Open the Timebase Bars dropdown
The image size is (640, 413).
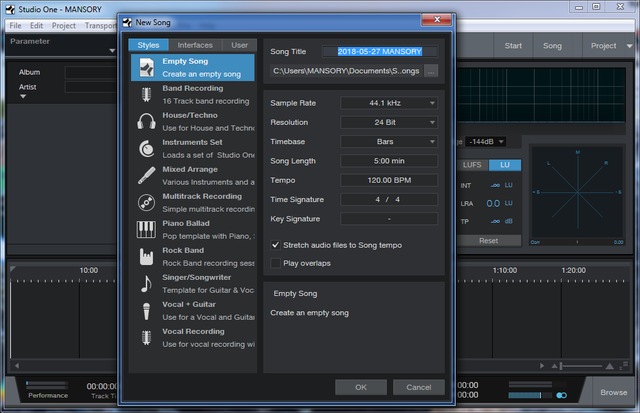pyautogui.click(x=389, y=141)
